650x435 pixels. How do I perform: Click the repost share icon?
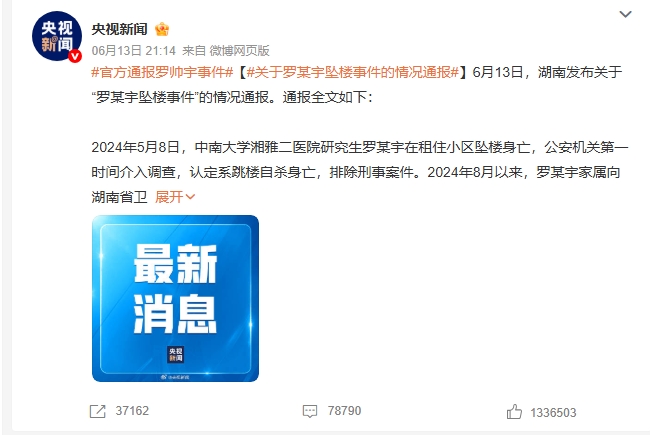point(98,411)
